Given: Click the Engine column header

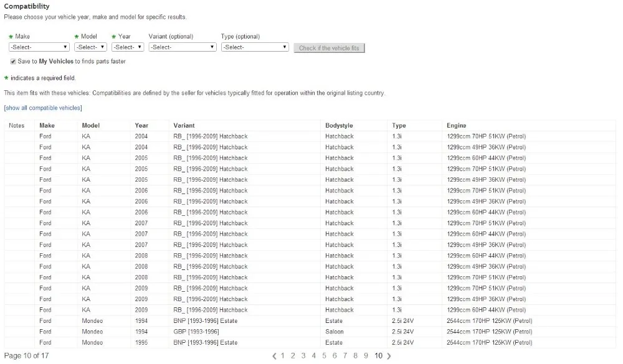Looking at the screenshot, I should [x=456, y=126].
